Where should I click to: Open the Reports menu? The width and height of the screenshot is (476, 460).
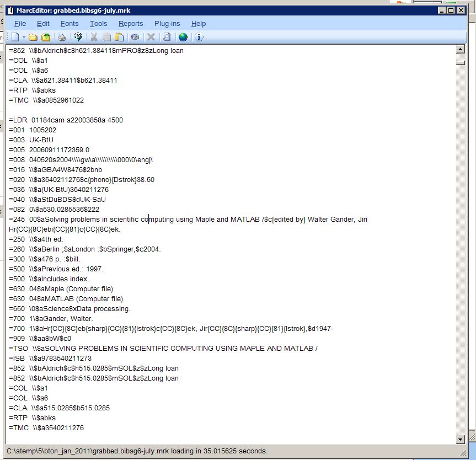131,24
